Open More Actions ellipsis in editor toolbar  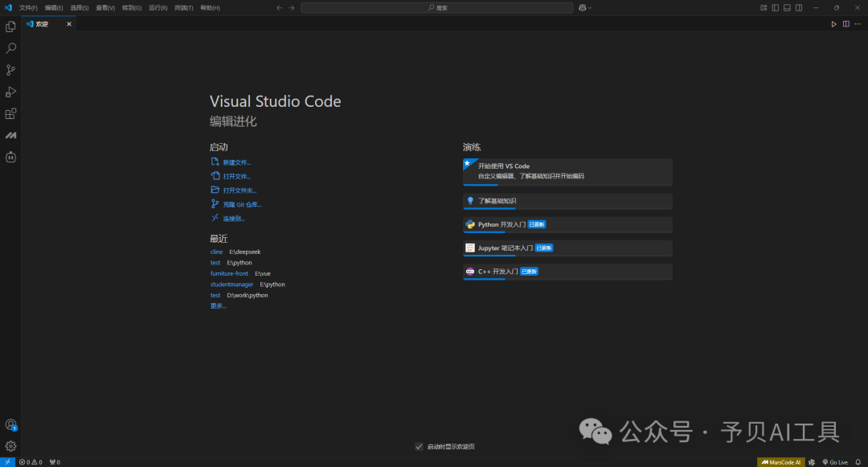[858, 24]
